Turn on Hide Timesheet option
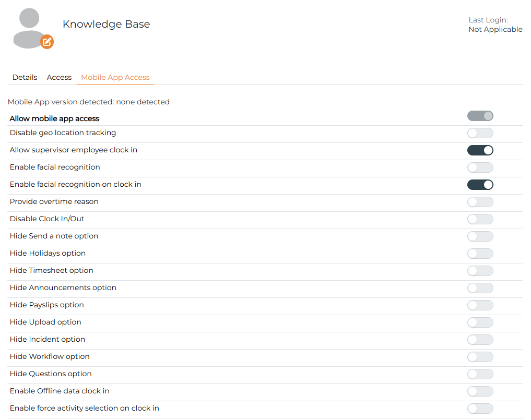The height and width of the screenshot is (420, 531). tap(480, 271)
